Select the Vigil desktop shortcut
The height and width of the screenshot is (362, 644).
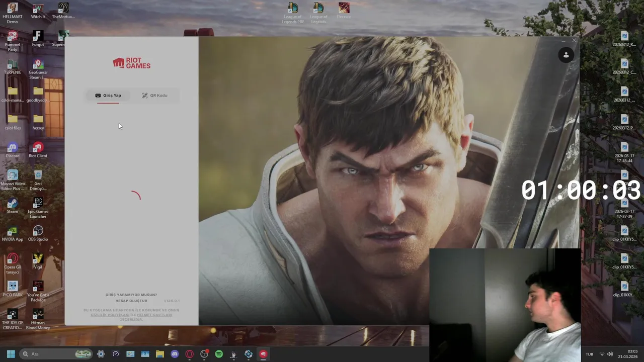pyautogui.click(x=38, y=261)
